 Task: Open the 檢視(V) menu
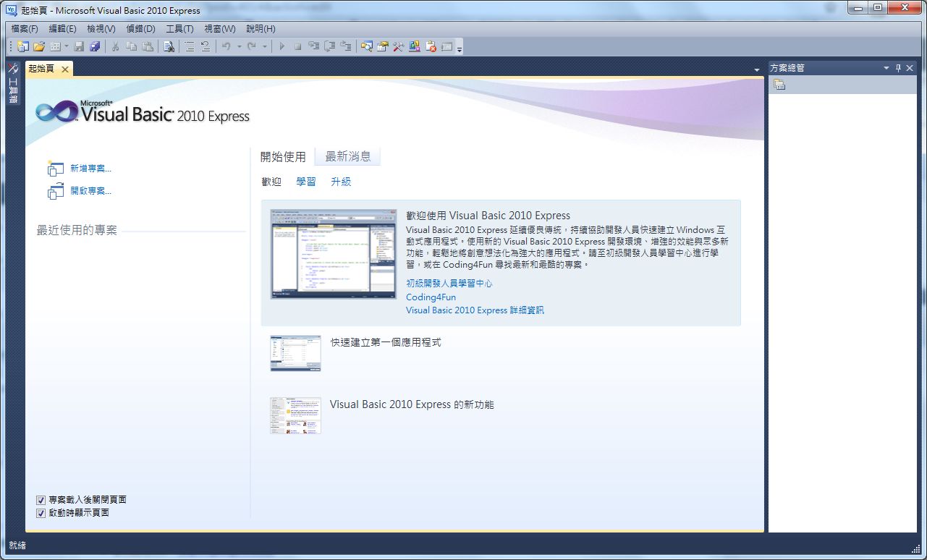click(x=101, y=29)
